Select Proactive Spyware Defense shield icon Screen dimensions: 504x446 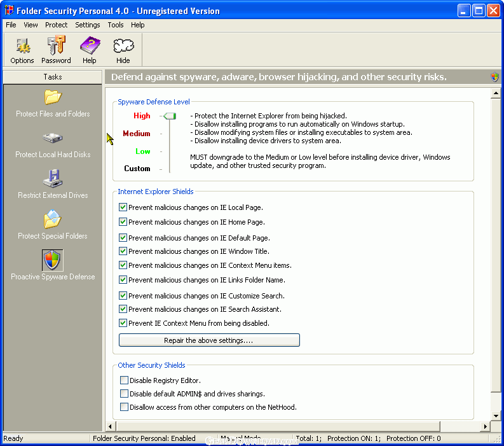pyautogui.click(x=52, y=260)
